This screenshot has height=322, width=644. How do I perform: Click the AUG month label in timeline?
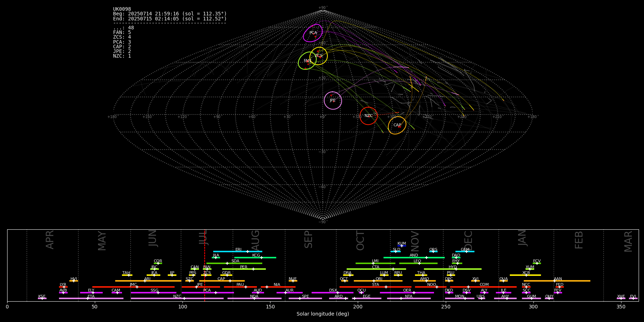[255, 239]
